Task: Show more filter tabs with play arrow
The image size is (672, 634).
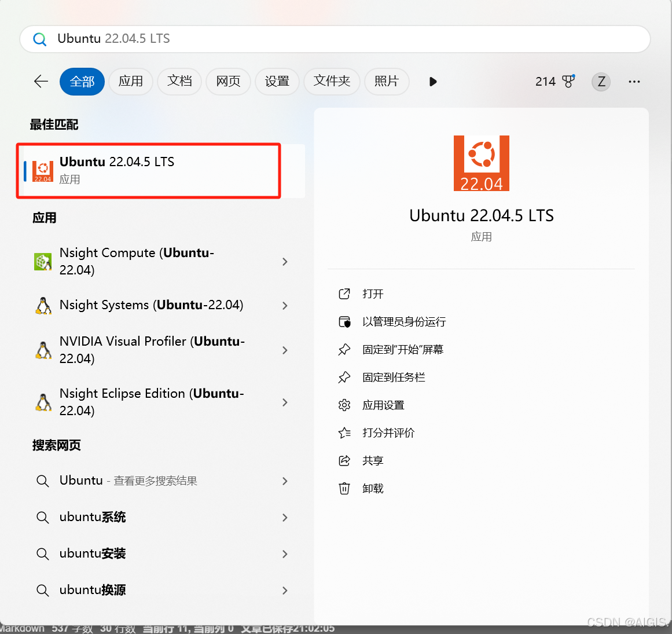Action: click(x=433, y=82)
